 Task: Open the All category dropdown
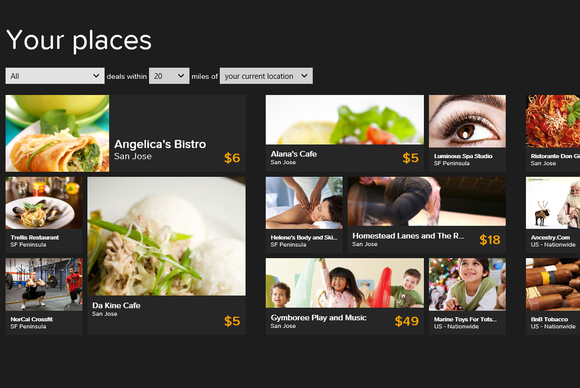pyautogui.click(x=55, y=76)
